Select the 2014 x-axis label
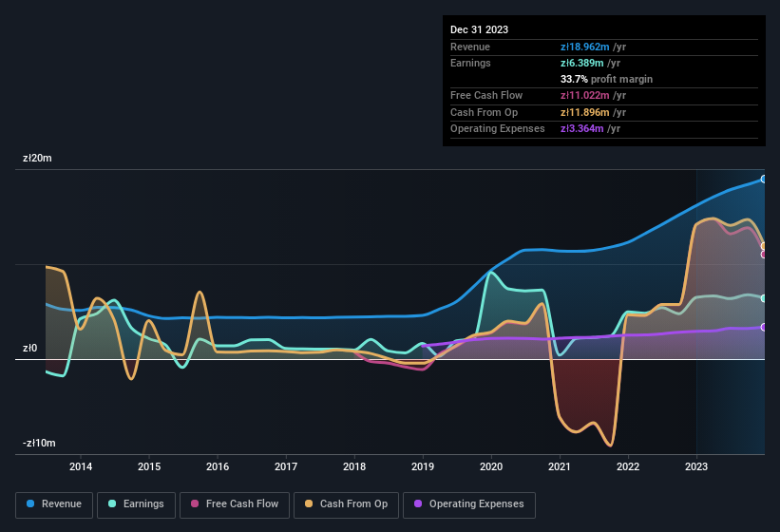 pos(81,466)
